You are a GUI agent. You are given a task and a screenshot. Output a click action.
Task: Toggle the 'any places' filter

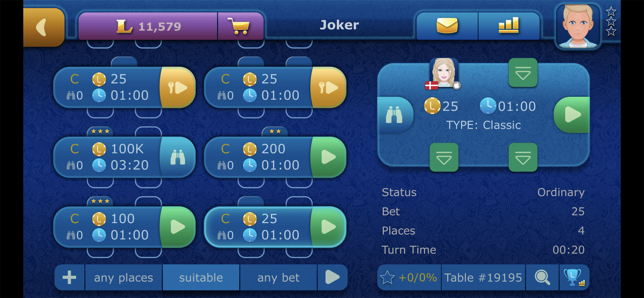(123, 277)
